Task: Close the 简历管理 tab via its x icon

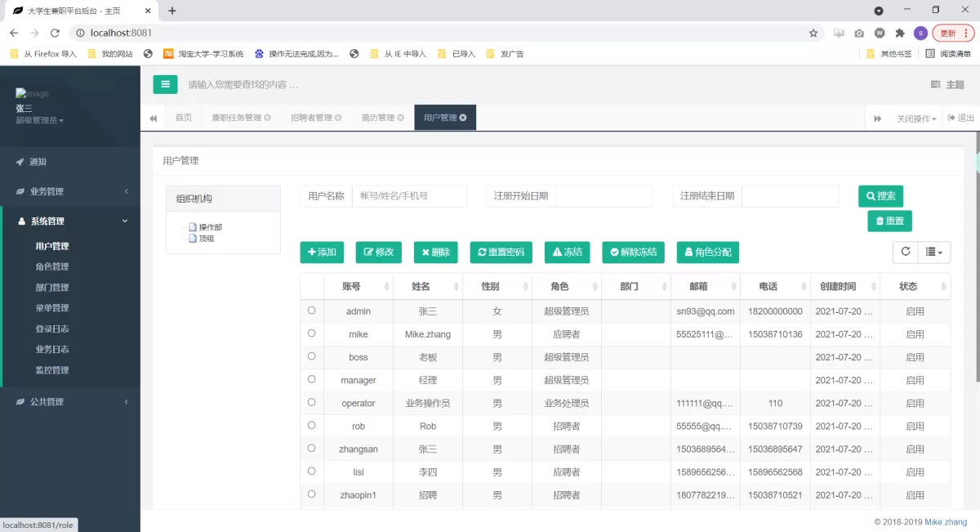Action: 399,117
